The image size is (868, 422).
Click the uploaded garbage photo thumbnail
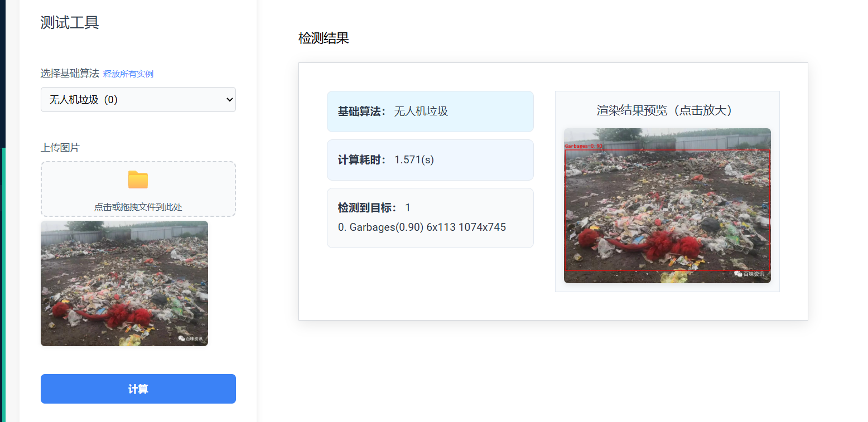[x=123, y=283]
